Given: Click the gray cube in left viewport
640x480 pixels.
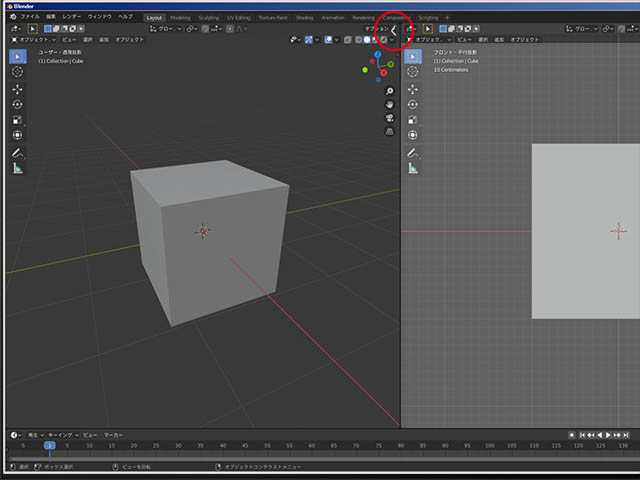Looking at the screenshot, I should pos(210,242).
